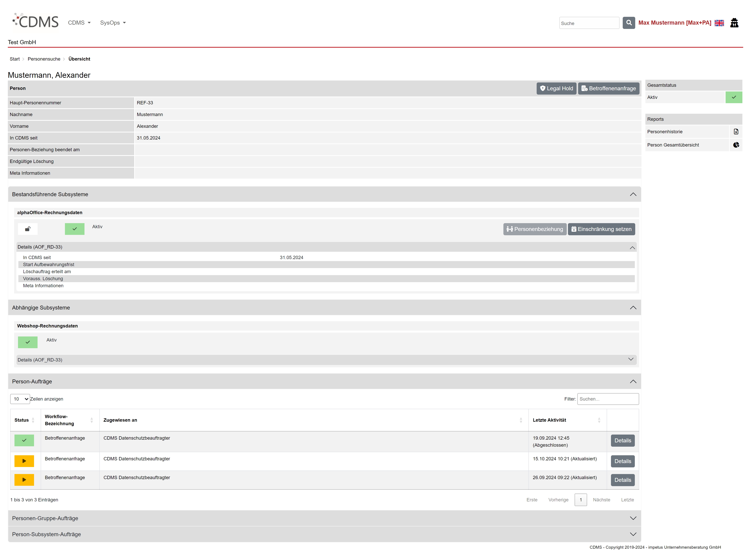The image size is (751, 560).
Task: Click the yellow play status of 15.10.2024 request
Action: coord(24,461)
